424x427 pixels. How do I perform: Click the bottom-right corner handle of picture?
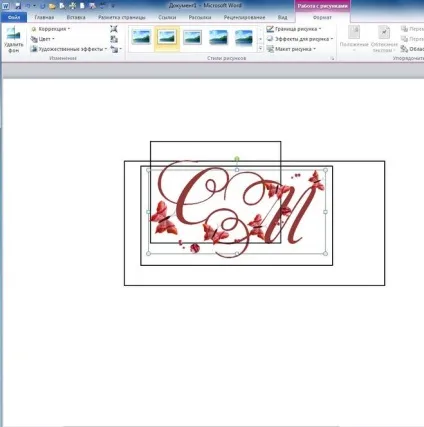point(325,253)
